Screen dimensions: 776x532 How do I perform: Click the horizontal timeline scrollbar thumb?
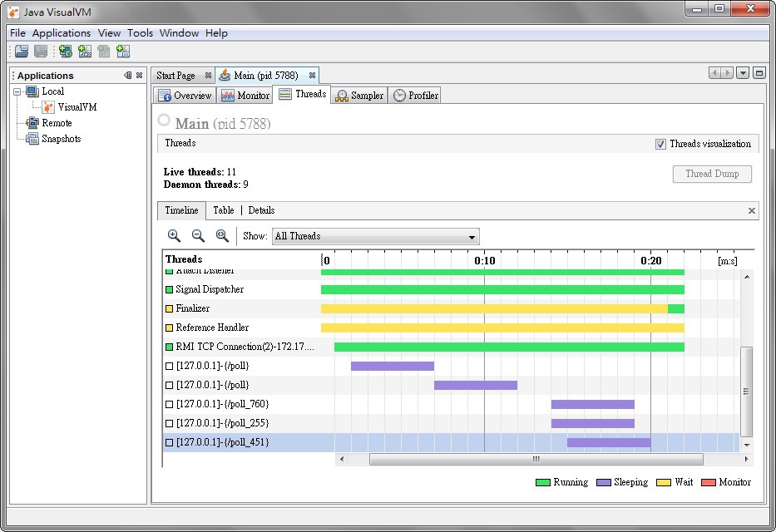[x=536, y=459]
